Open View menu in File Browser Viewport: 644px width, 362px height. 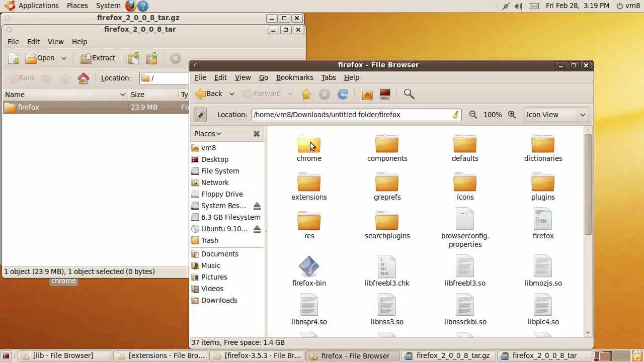243,77
